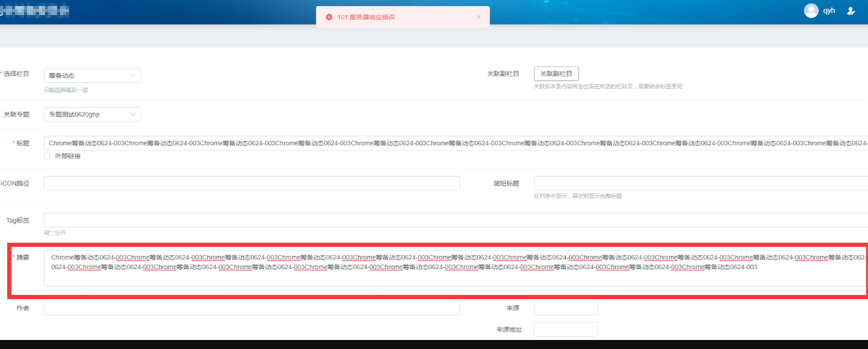
Task: Click the 关联副栏目 button
Action: pyautogui.click(x=556, y=74)
